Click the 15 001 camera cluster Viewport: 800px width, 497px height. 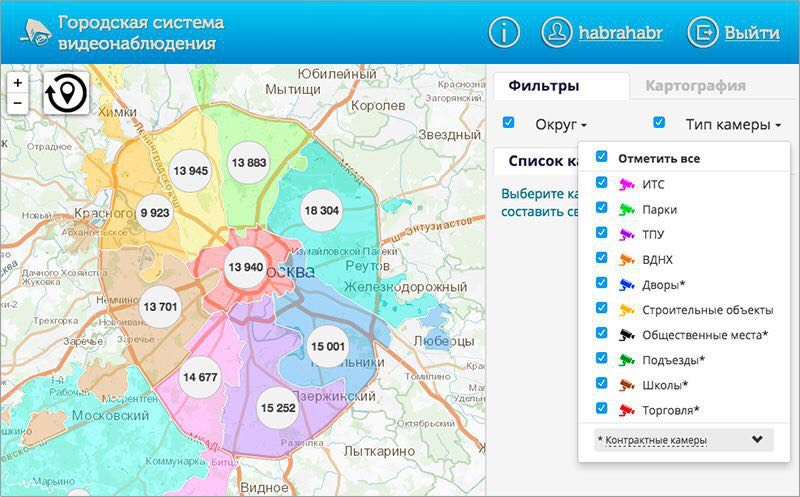tap(328, 346)
